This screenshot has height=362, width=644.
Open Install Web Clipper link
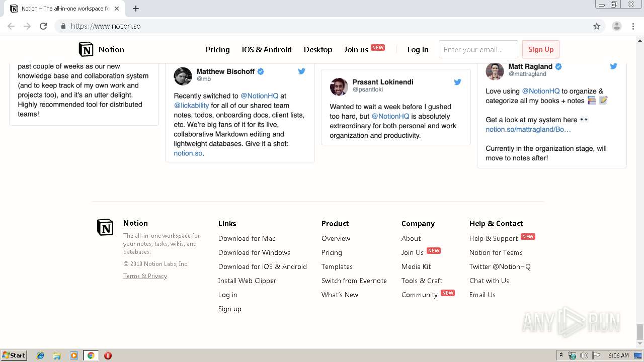click(247, 281)
